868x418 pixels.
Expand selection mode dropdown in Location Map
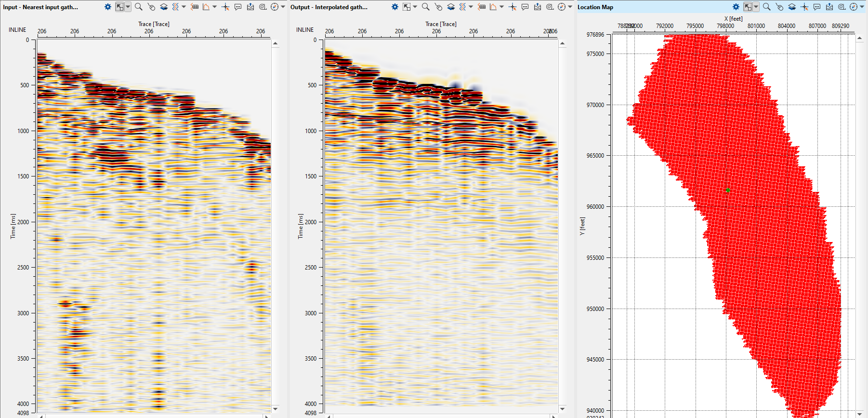pyautogui.click(x=756, y=7)
